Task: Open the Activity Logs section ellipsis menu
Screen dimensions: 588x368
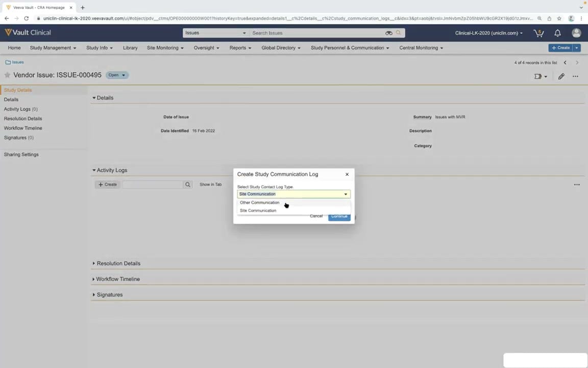Action: pos(577,185)
